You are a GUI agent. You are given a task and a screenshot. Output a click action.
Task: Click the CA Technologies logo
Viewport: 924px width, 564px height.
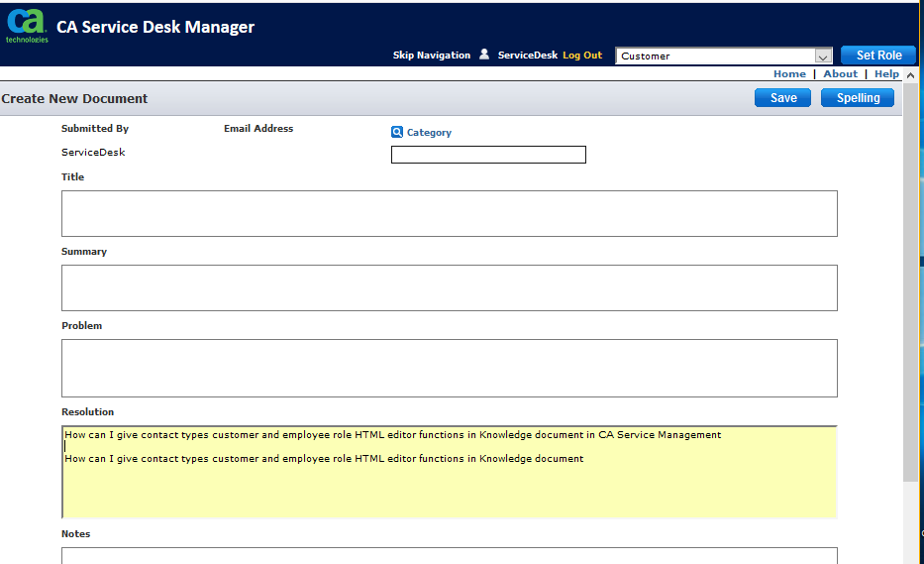pos(27,26)
